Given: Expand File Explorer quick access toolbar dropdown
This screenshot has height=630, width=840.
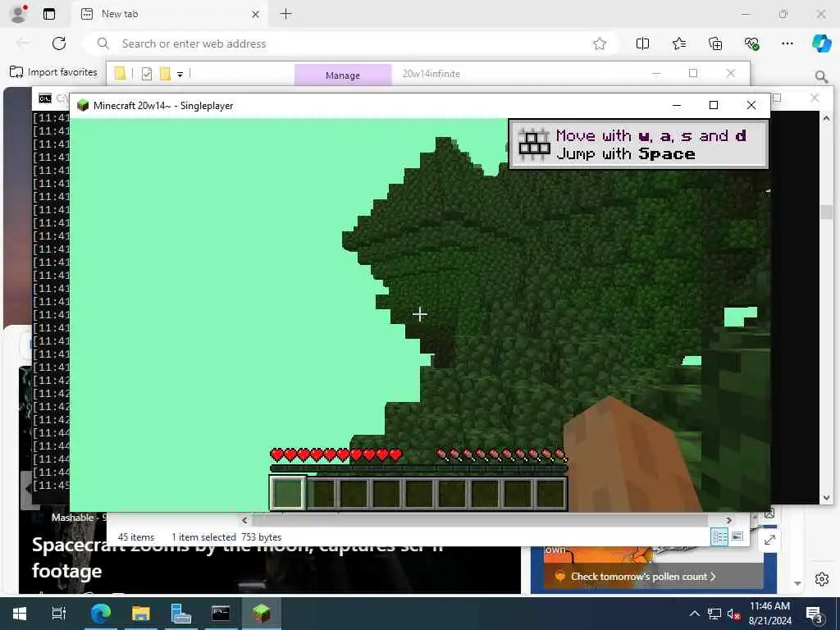Looking at the screenshot, I should 180,75.
